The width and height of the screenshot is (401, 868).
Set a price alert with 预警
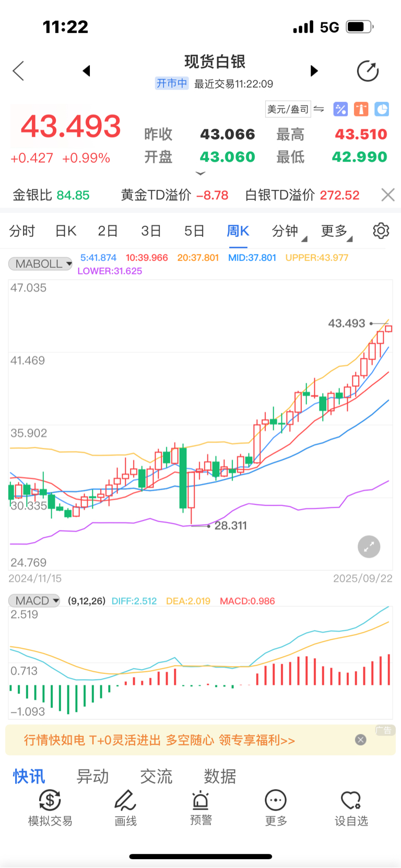click(200, 808)
